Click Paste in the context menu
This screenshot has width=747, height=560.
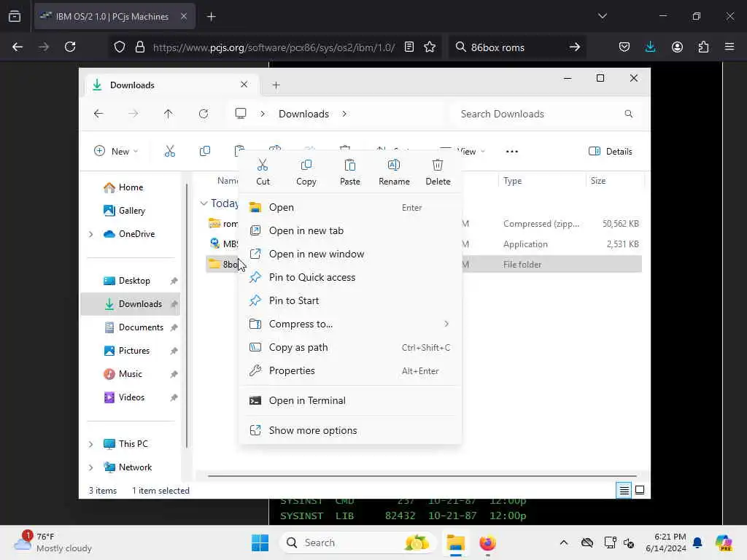tap(349, 172)
